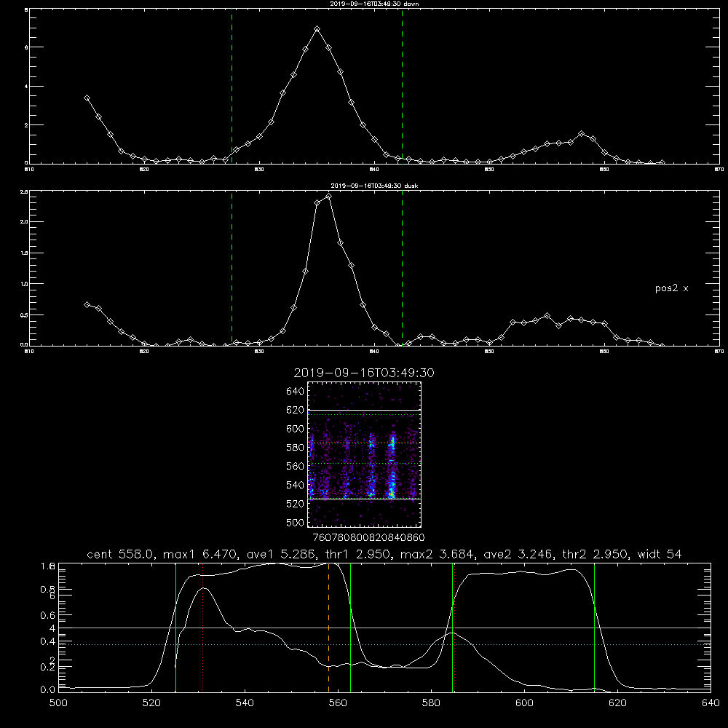Click the '520' y-axis label beside the spectrogram
The height and width of the screenshot is (728, 728).
point(296,504)
